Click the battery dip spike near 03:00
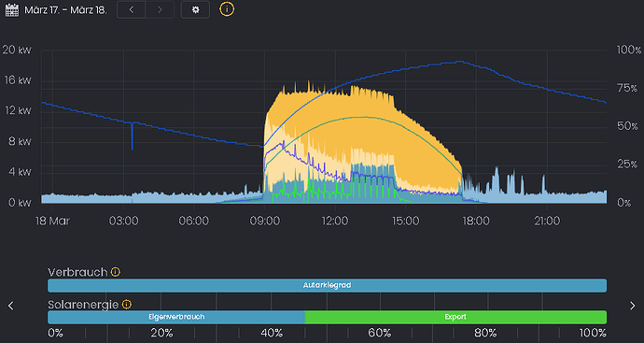Screen dimensions: 644x343 (x=132, y=136)
